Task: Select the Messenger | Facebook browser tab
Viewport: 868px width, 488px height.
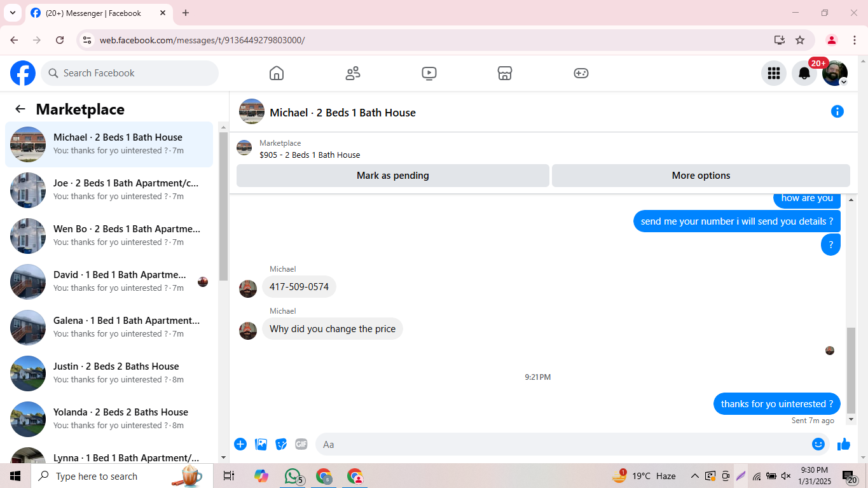Action: (99, 13)
